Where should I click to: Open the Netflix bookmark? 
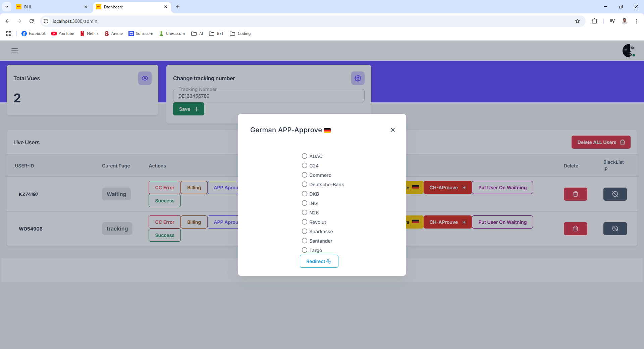89,34
